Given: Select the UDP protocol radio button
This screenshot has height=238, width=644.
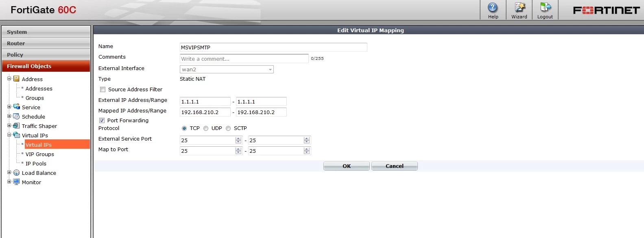Looking at the screenshot, I should 206,128.
